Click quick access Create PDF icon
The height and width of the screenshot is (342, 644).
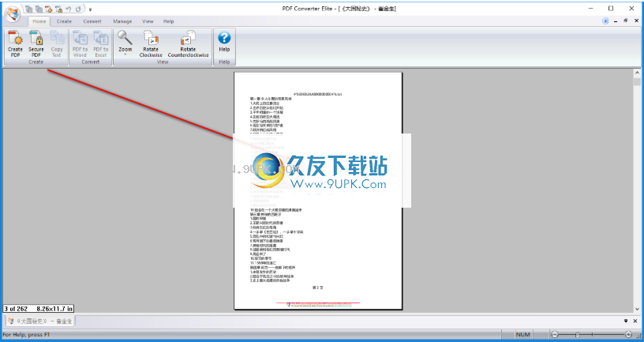[48, 9]
